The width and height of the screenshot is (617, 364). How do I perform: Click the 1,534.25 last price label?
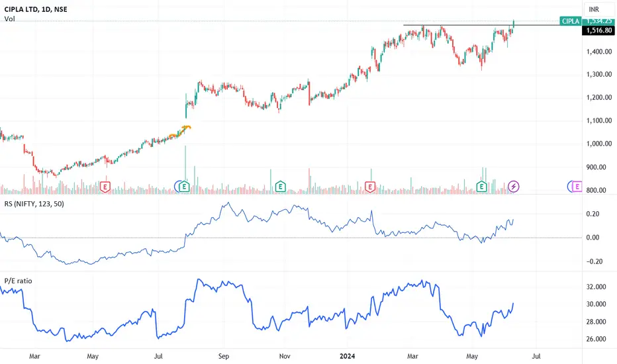[x=598, y=21]
